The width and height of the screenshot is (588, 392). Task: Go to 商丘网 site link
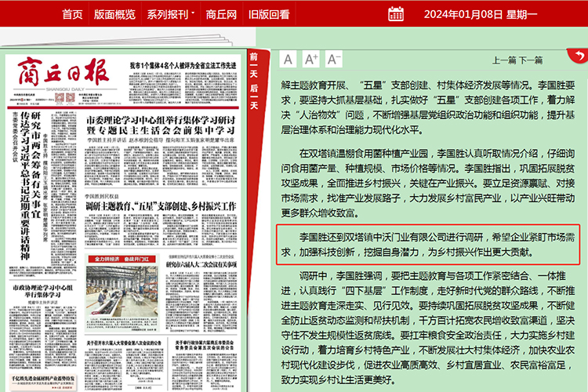tap(221, 14)
